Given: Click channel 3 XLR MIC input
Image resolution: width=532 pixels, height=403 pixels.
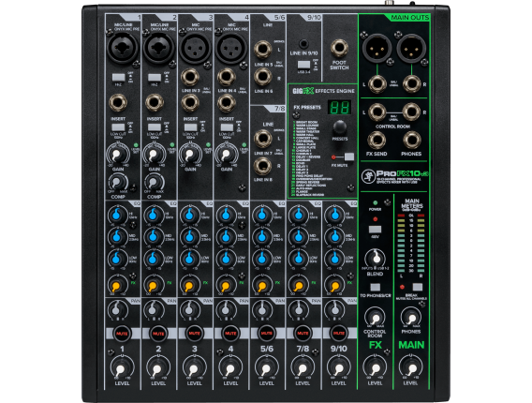Looking at the screenshot, I should (195, 48).
